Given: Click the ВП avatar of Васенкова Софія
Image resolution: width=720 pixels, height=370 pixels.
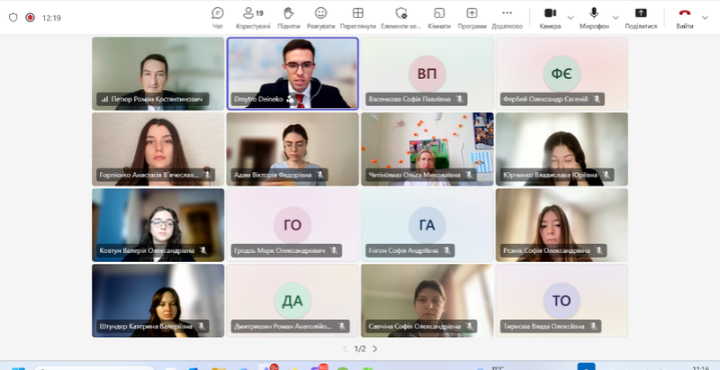Looking at the screenshot, I should tap(427, 73).
